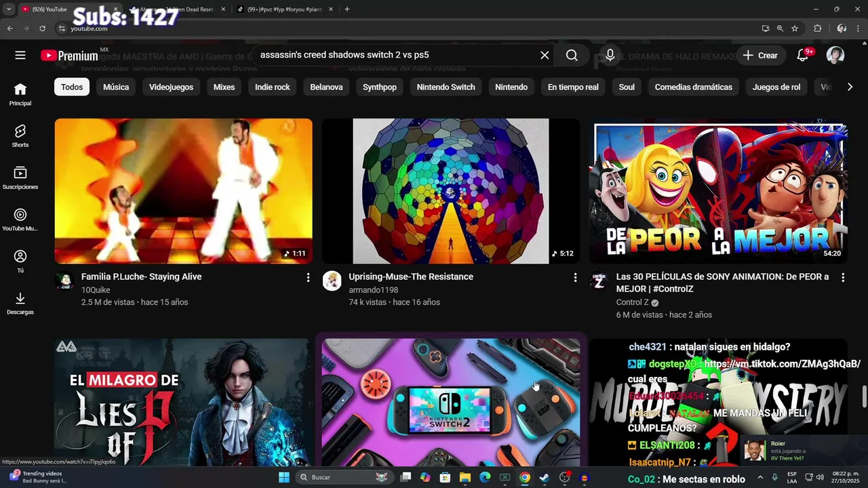
Task: Open the YouTube hamburger guide menu
Action: click(x=20, y=56)
